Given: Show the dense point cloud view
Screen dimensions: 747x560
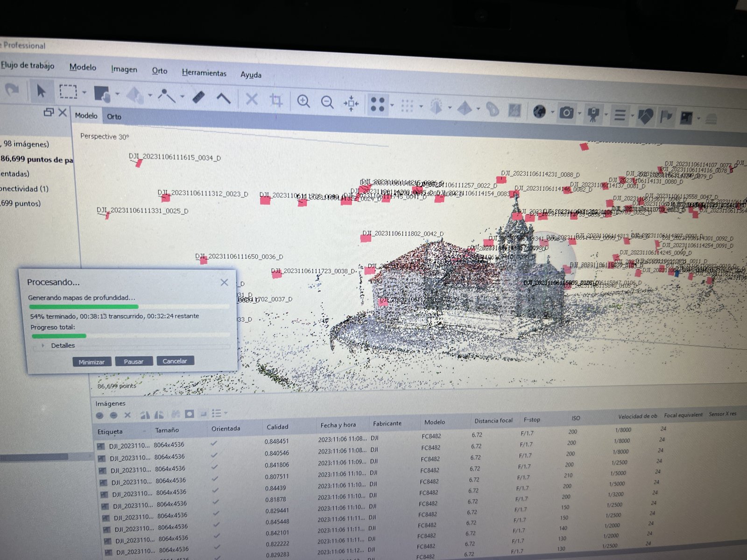Looking at the screenshot, I should [x=407, y=105].
